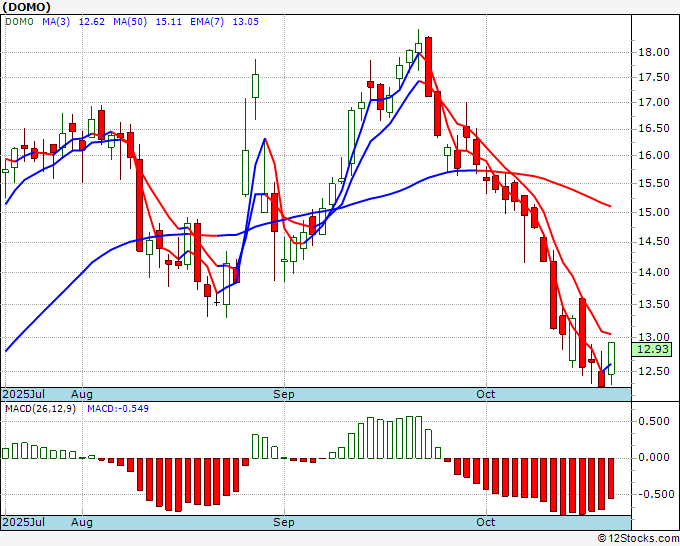Image resolution: width=680 pixels, height=546 pixels.
Task: Click the (DOMO) chart title
Action: point(26,7)
